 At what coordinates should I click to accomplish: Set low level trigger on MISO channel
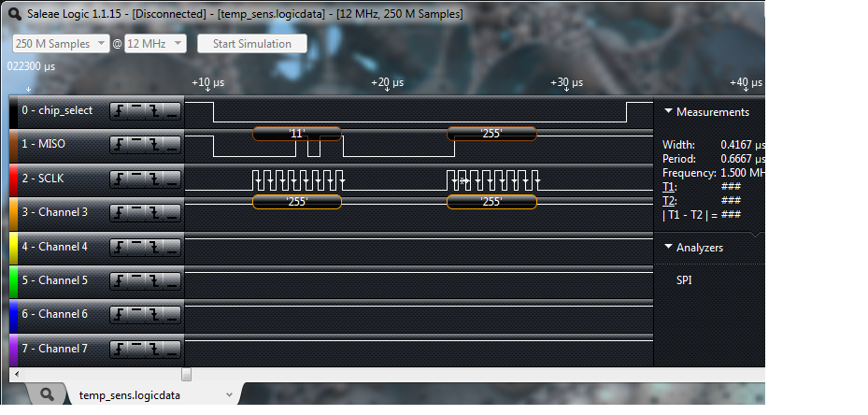pyautogui.click(x=172, y=145)
